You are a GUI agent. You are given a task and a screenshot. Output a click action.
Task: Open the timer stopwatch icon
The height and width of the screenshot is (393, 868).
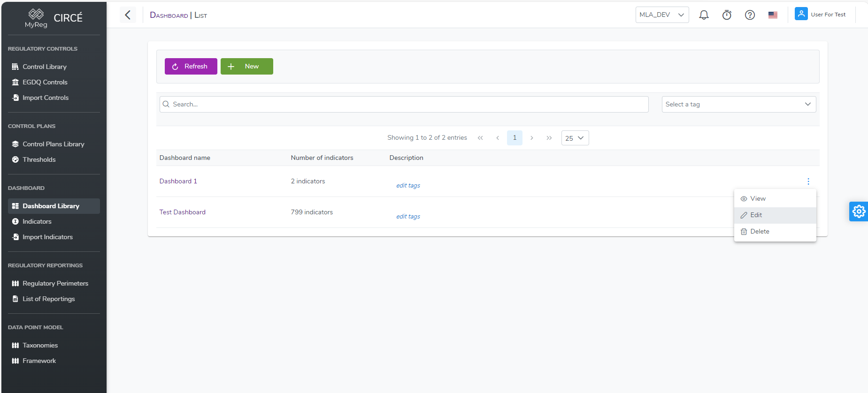click(727, 15)
